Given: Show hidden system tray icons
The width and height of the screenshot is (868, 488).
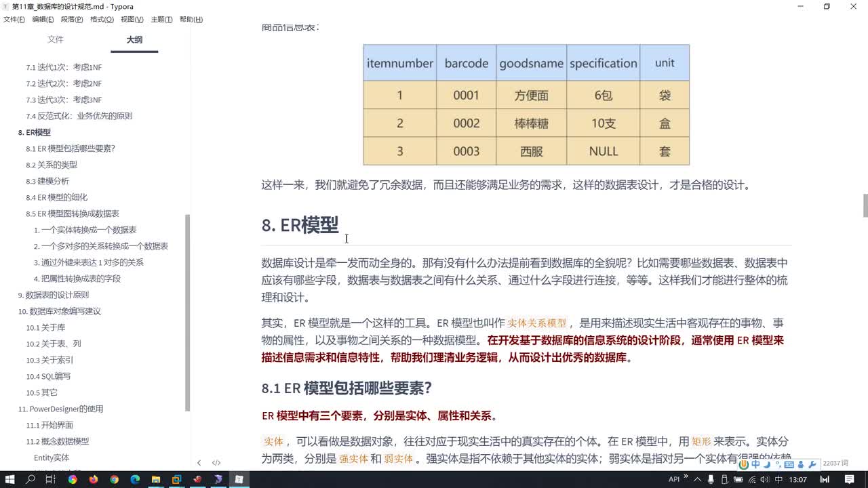Looking at the screenshot, I should (697, 479).
